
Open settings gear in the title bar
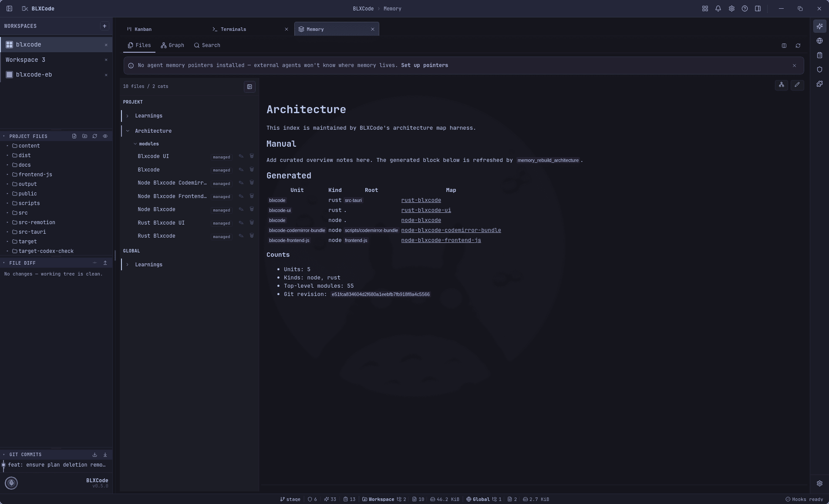[x=731, y=9]
